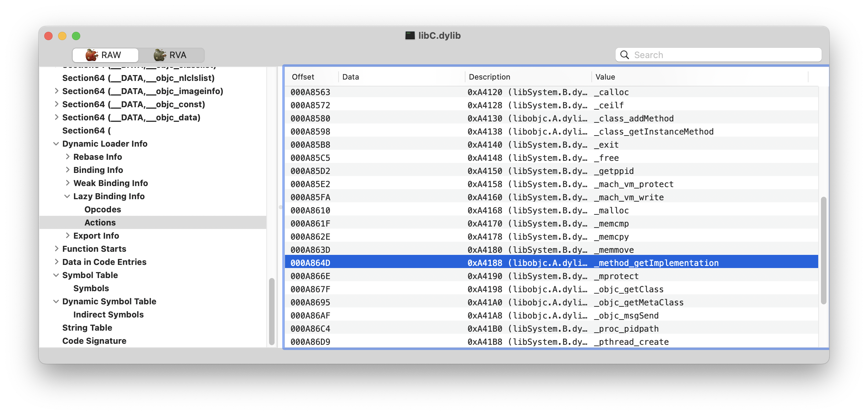868x415 pixels.
Task: Collapse the Lazy Binding Info node
Action: pyautogui.click(x=67, y=196)
